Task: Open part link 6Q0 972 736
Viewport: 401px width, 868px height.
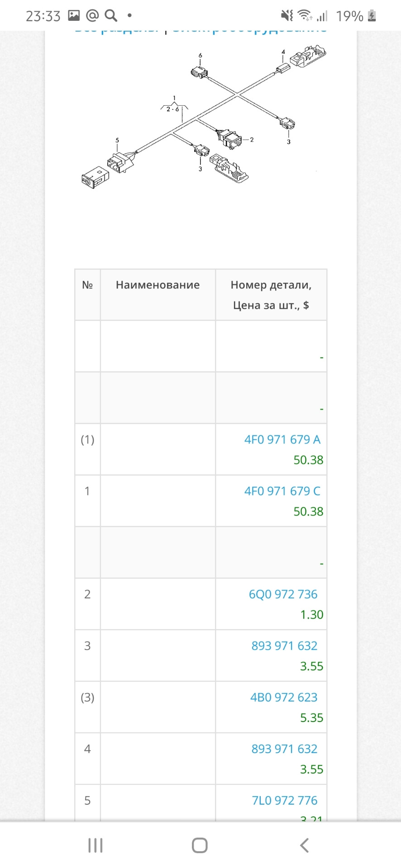Action: tap(283, 594)
